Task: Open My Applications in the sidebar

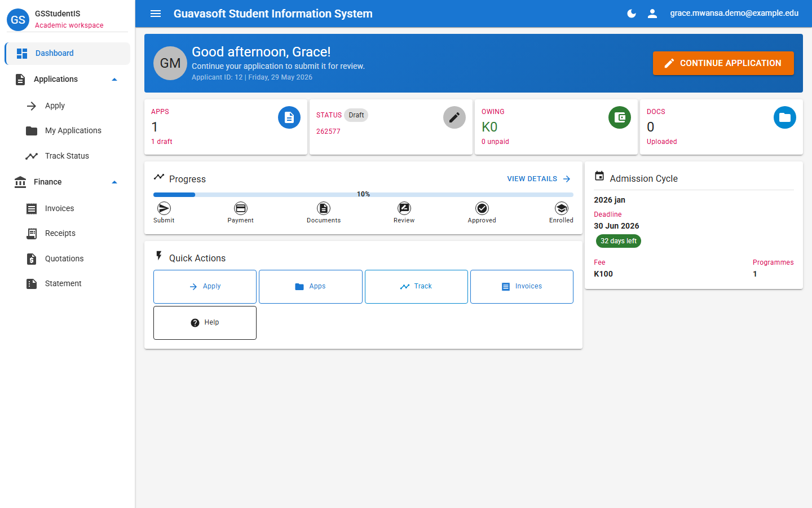Action: tap(68, 131)
